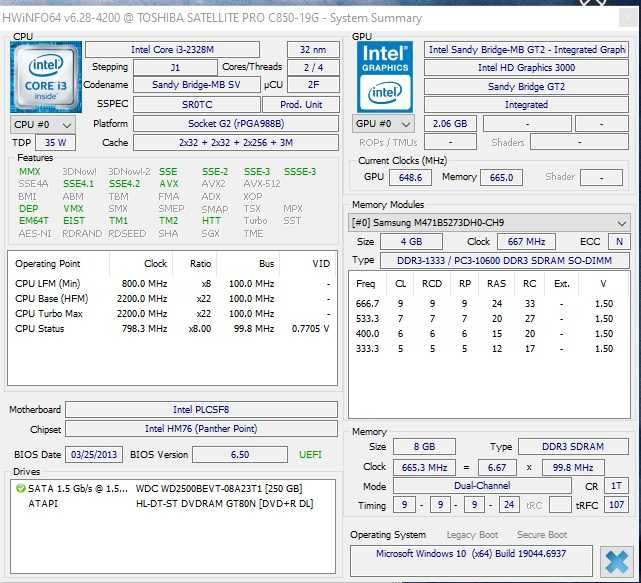Image resolution: width=641 pixels, height=583 pixels.
Task: Click the Intel HD Graphics 3000 field
Action: (x=526, y=67)
